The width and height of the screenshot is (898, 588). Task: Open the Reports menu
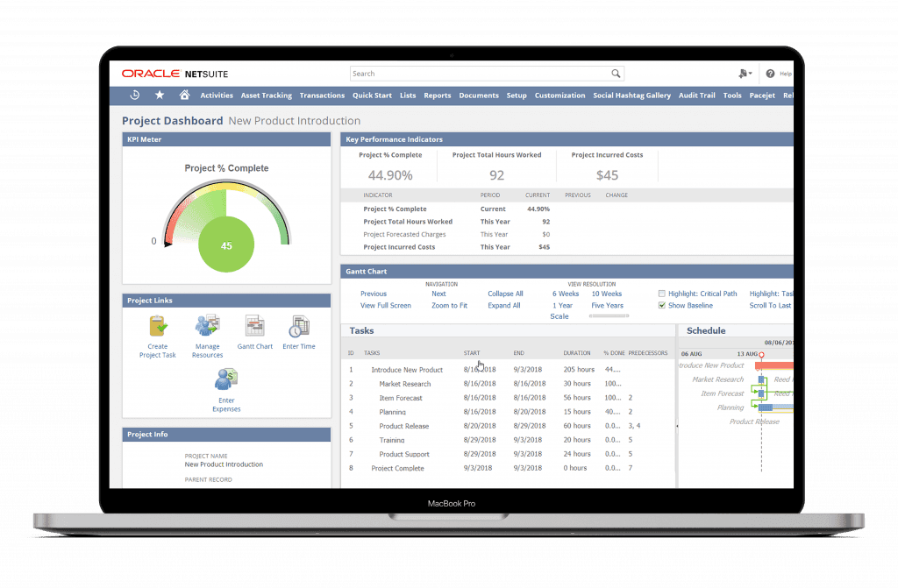438,96
